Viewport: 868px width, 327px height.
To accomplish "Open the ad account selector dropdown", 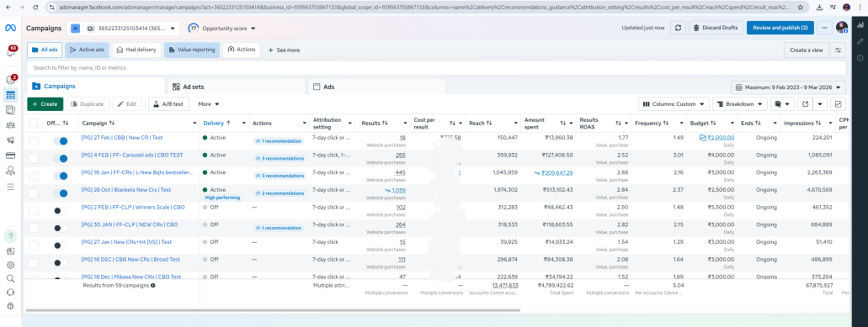I will pyautogui.click(x=123, y=29).
